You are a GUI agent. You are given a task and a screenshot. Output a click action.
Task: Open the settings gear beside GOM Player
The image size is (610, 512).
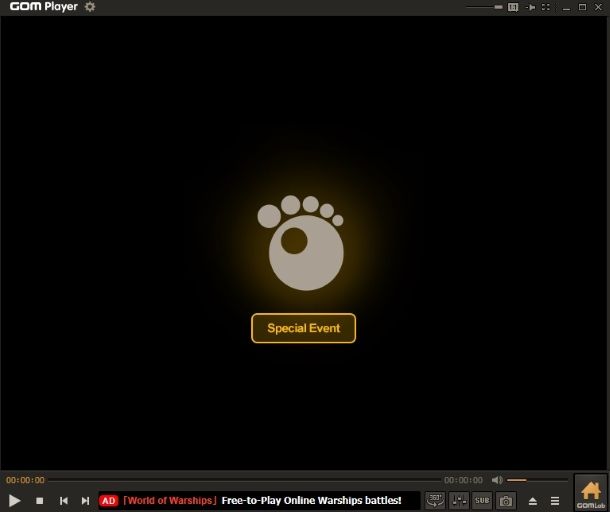pos(90,7)
